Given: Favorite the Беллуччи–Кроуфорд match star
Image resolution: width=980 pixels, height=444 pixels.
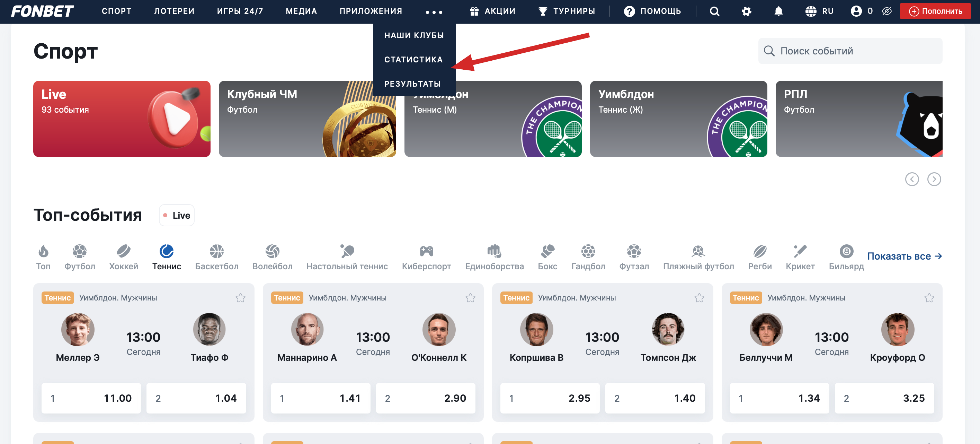Looking at the screenshot, I should coord(929,297).
